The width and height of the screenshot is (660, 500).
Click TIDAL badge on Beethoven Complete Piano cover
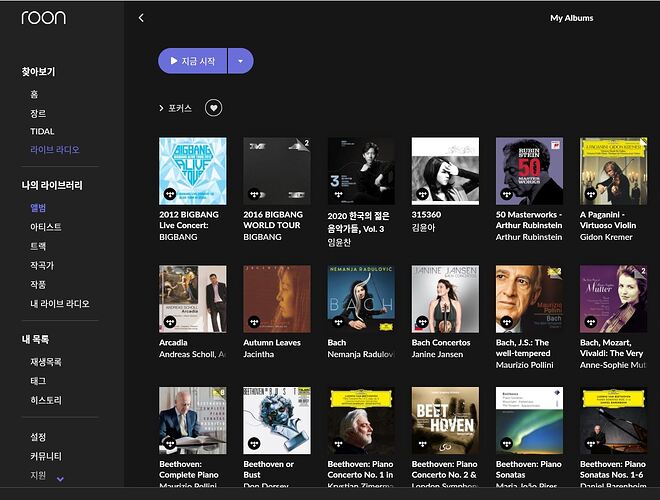(x=170, y=444)
